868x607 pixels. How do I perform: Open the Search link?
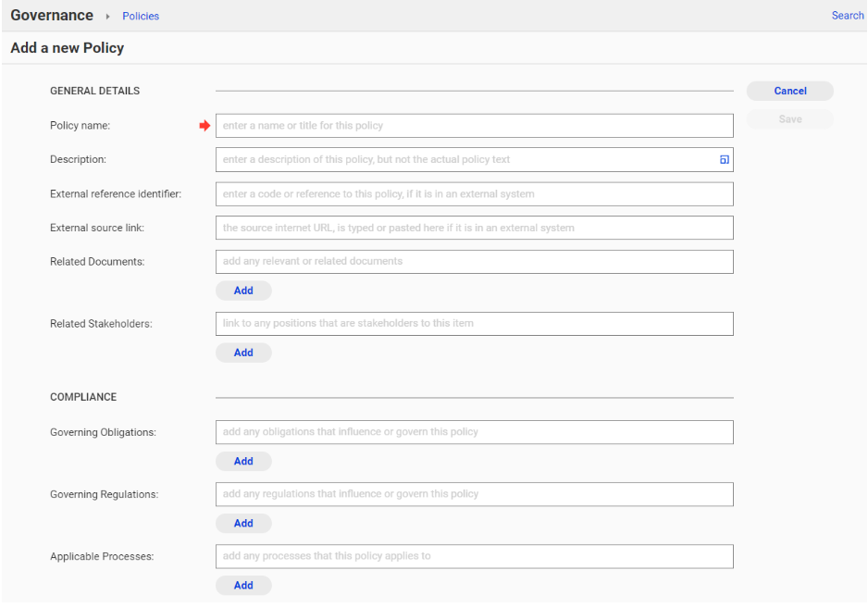pyautogui.click(x=847, y=15)
